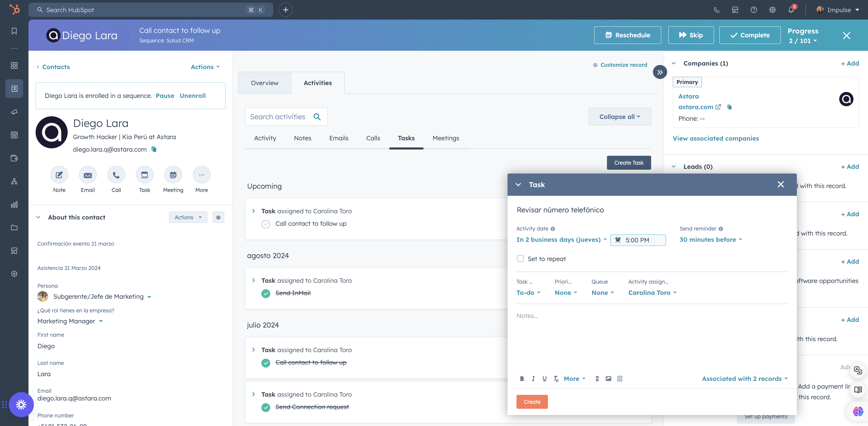Screen dimensions: 868x426
Task: Open notifications bell in top bar
Action: [791, 10]
